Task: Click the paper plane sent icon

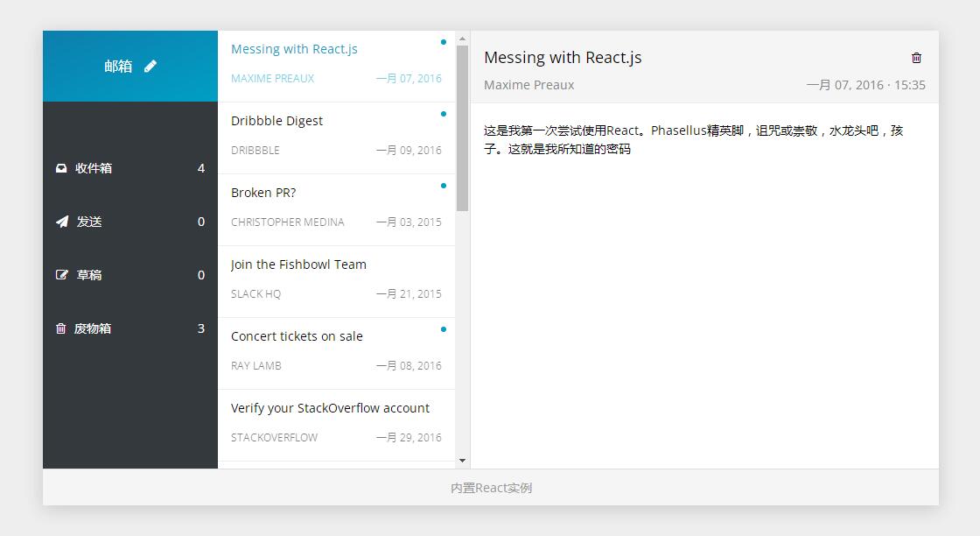Action: tap(61, 222)
